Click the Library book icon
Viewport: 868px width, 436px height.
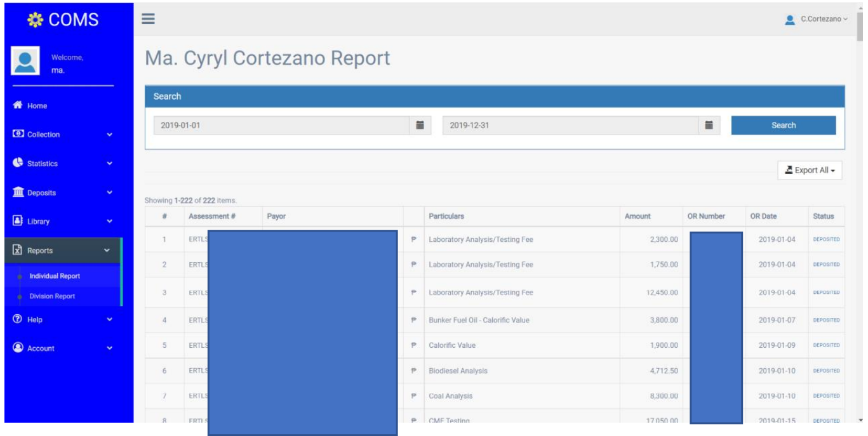pos(17,221)
